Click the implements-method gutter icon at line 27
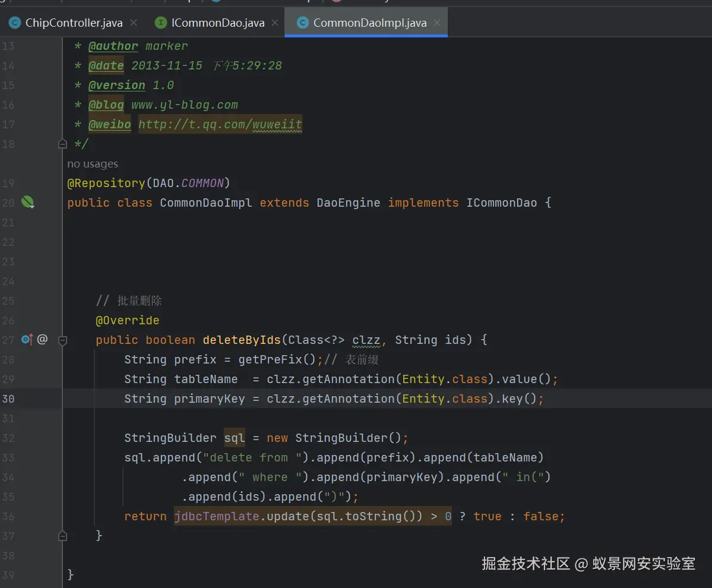The width and height of the screenshot is (712, 588). click(x=27, y=339)
